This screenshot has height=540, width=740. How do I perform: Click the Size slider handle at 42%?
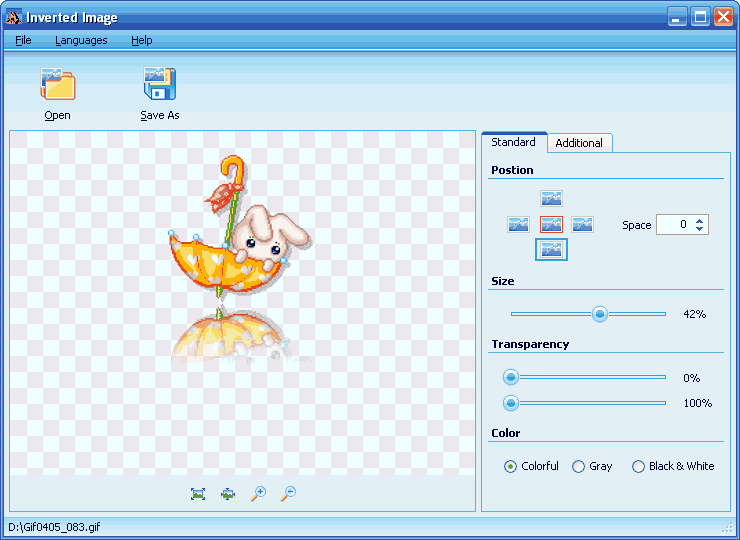600,314
